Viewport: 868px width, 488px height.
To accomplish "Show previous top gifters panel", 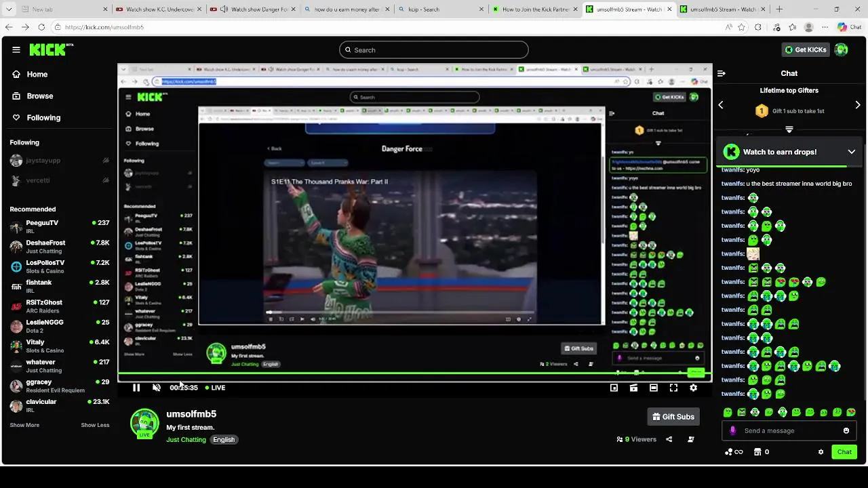I will tap(721, 105).
